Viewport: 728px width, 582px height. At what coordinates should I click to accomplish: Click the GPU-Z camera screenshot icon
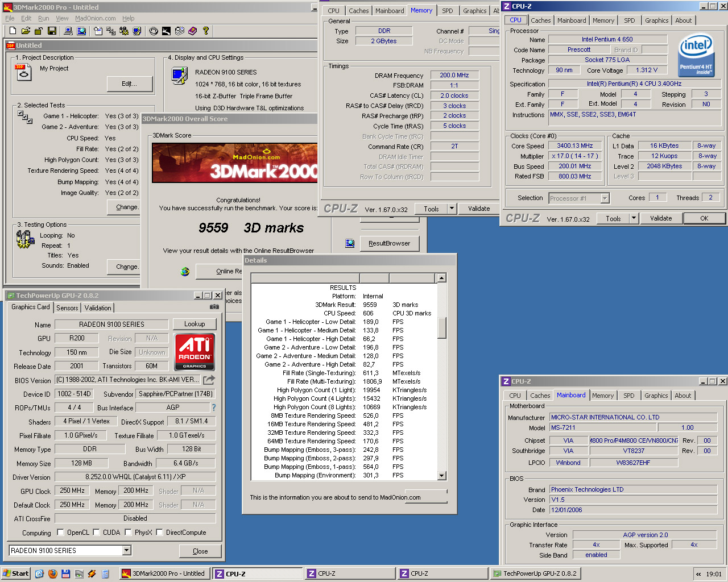[214, 307]
